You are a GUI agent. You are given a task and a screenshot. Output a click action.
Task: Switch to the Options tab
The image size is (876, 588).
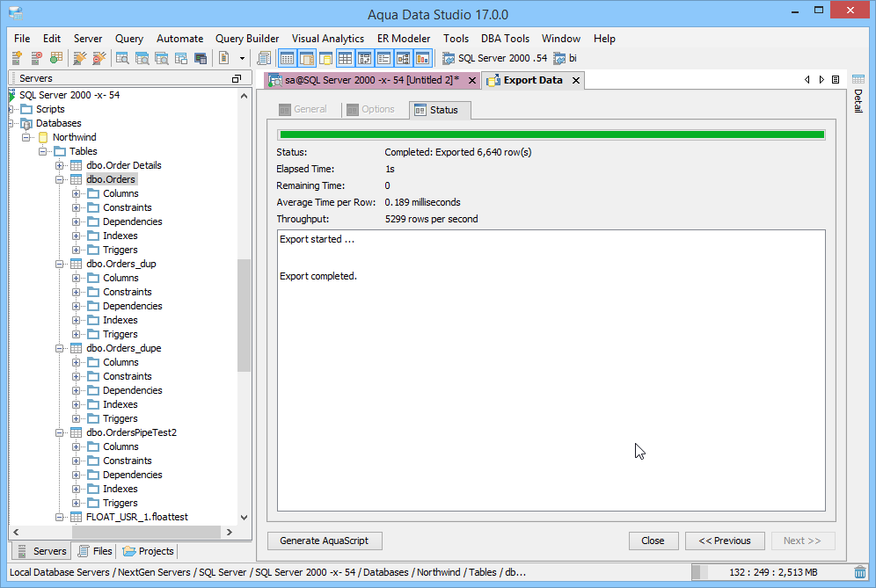pyautogui.click(x=370, y=110)
